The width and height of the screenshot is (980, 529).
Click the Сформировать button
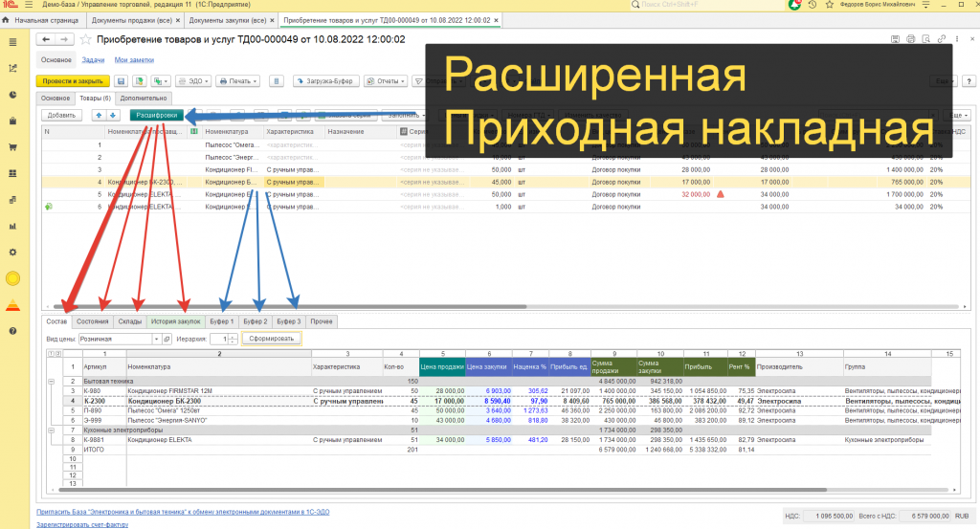tap(271, 339)
